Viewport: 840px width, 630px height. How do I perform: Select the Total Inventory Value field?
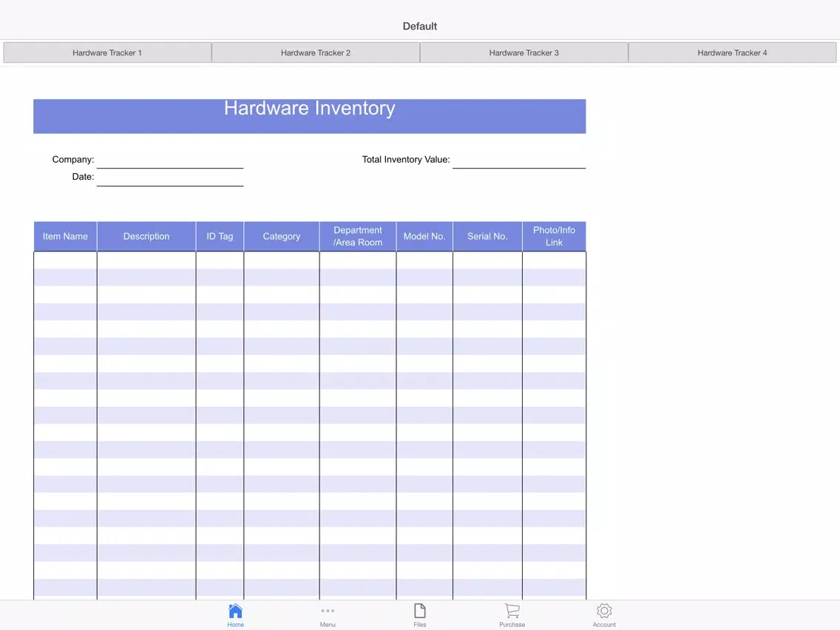click(x=518, y=160)
